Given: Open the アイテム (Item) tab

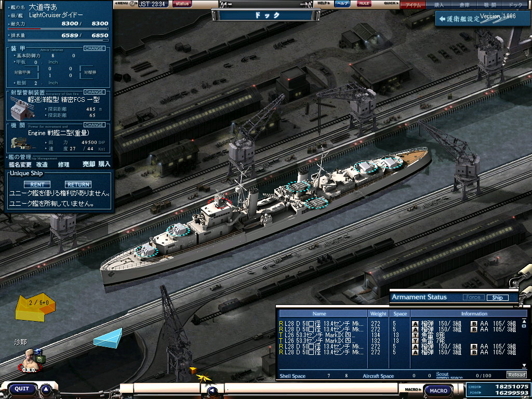Looking at the screenshot, I should click(413, 5).
